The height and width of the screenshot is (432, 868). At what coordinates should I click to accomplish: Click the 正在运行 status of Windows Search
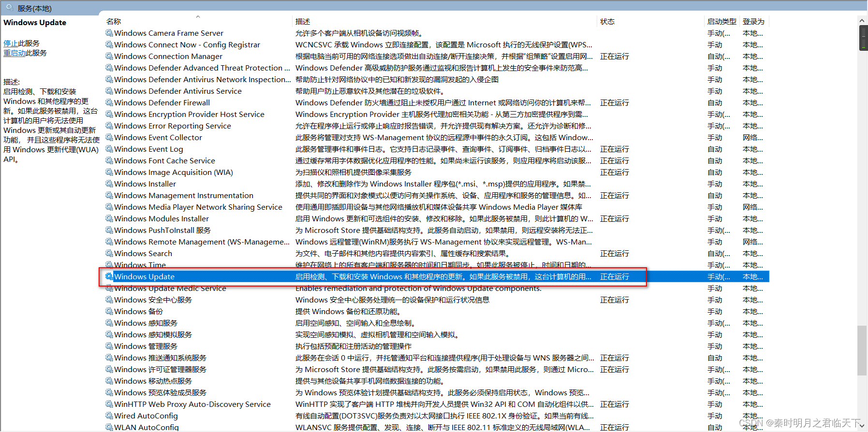click(x=614, y=254)
